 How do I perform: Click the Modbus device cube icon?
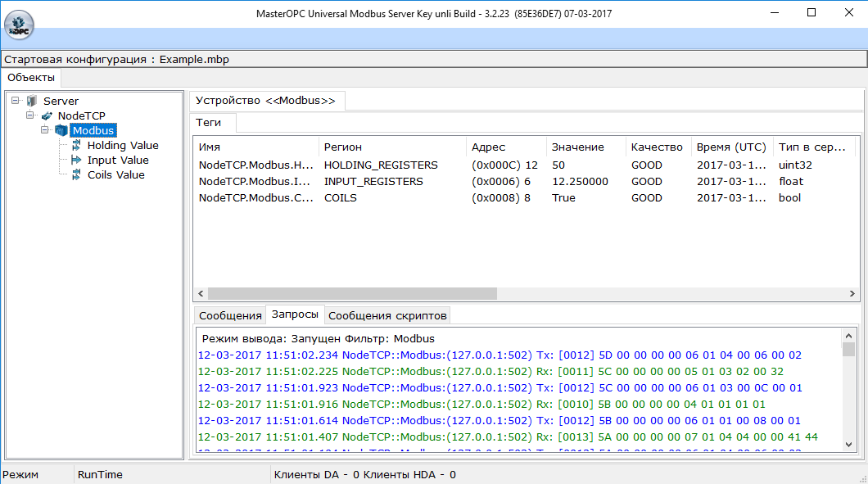(61, 130)
